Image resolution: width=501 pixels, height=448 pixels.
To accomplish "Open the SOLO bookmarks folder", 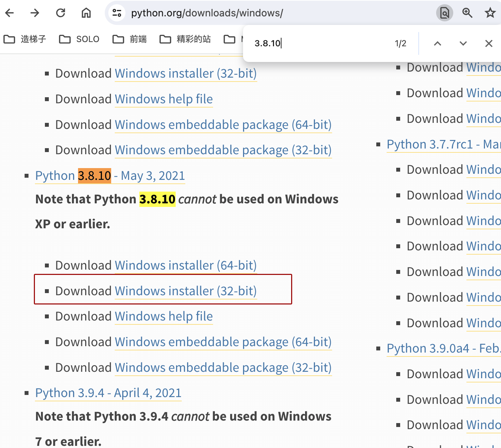I will pyautogui.click(x=79, y=39).
